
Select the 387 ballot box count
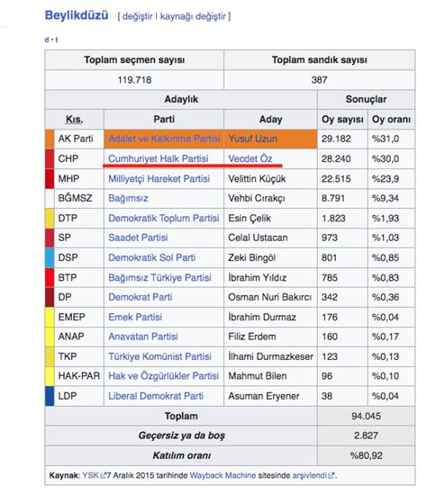pos(319,80)
